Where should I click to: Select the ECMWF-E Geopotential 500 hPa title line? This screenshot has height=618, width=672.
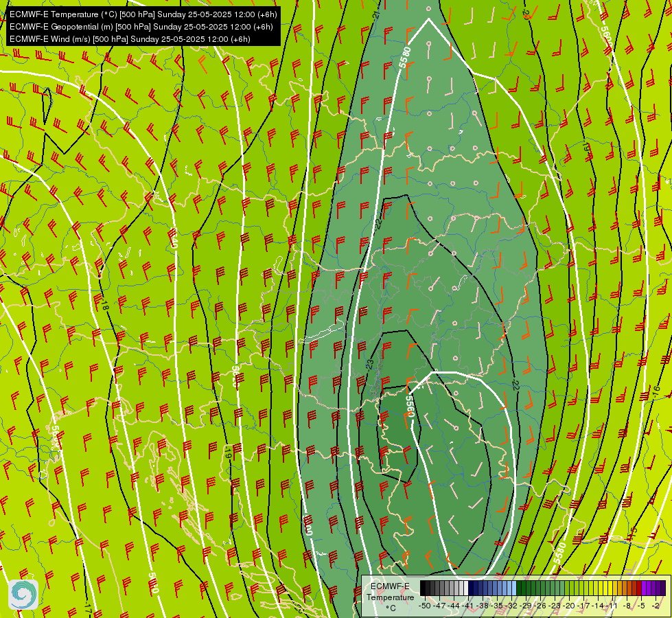click(141, 27)
